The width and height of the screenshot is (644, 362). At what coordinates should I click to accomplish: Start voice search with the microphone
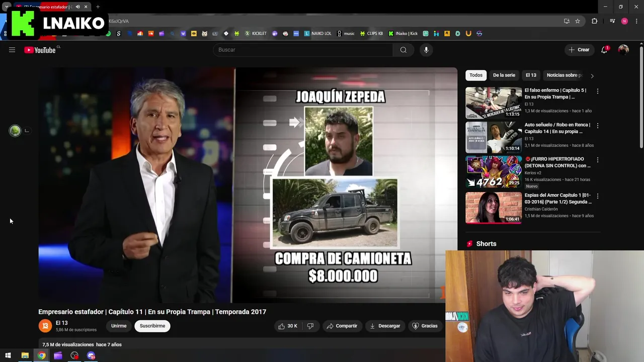426,50
